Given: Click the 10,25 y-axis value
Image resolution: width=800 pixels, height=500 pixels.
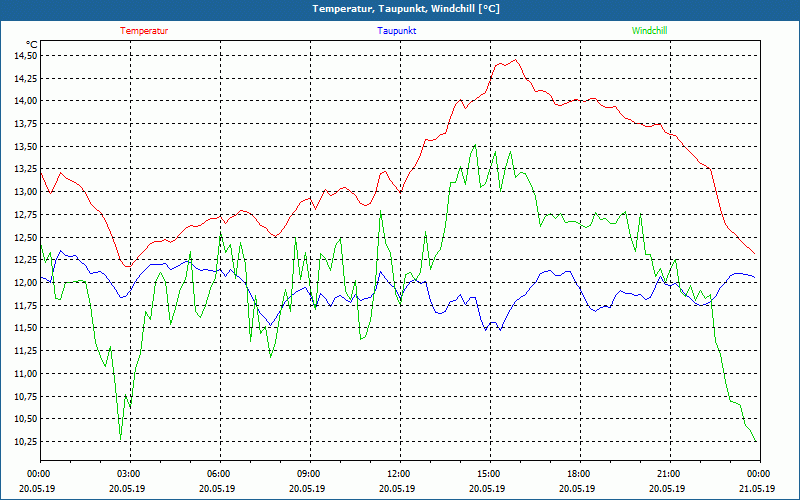Looking at the screenshot, I should click(x=26, y=442).
